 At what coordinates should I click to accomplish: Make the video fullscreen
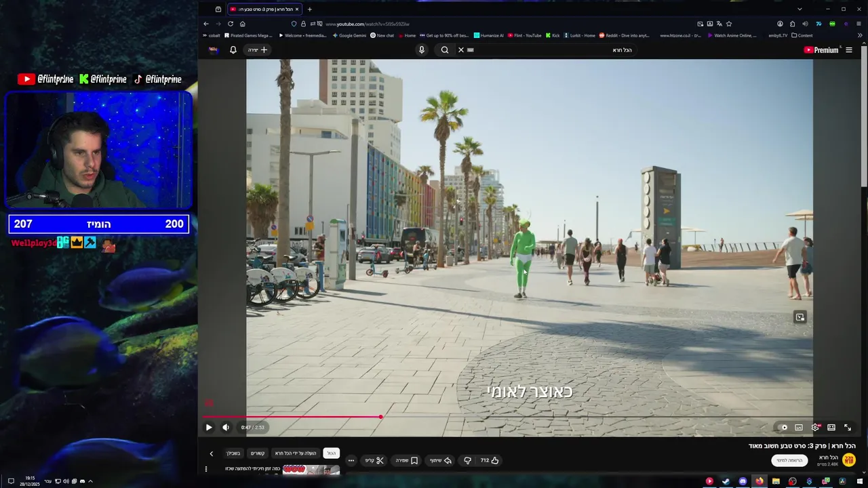pyautogui.click(x=848, y=427)
